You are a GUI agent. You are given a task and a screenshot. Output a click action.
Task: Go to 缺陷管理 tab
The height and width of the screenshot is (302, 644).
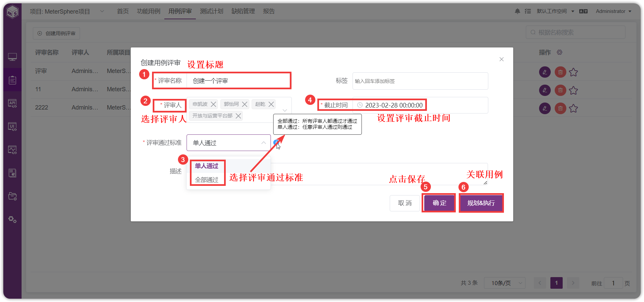pyautogui.click(x=243, y=11)
